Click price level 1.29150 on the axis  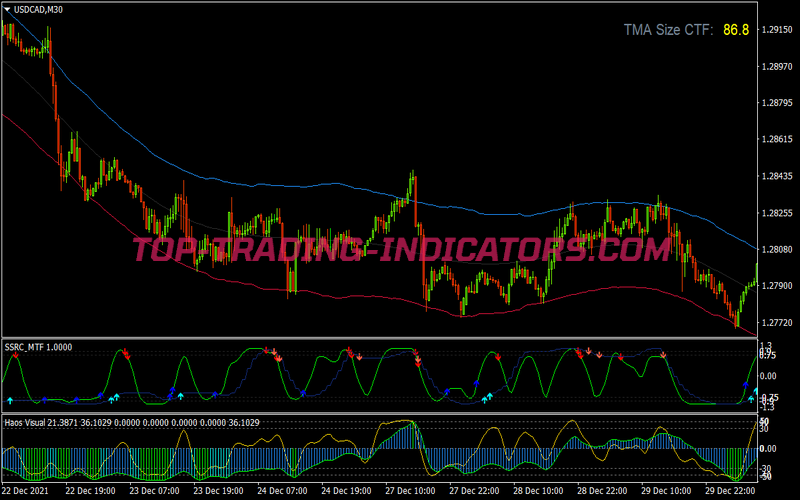click(x=777, y=30)
